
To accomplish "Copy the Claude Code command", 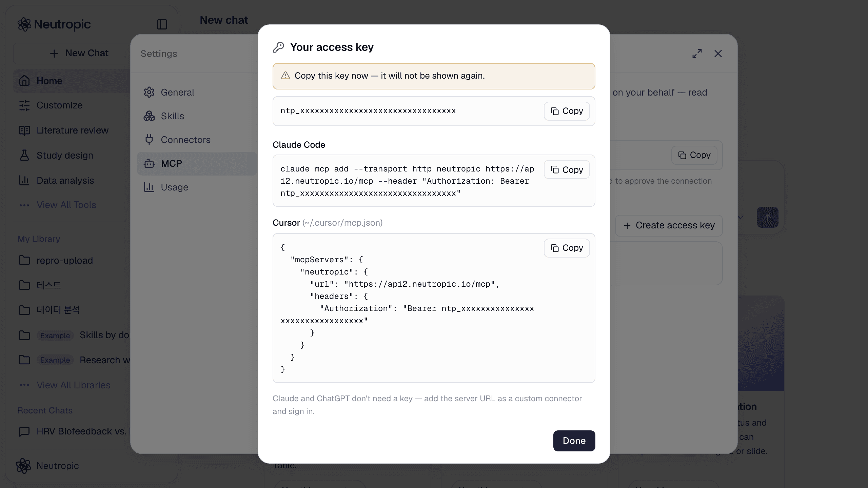I will click(567, 169).
